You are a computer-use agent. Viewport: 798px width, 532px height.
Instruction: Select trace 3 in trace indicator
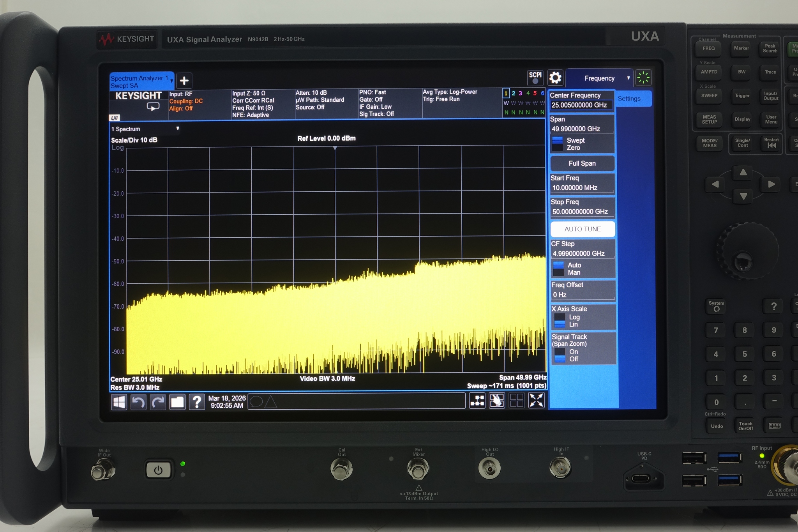(521, 93)
